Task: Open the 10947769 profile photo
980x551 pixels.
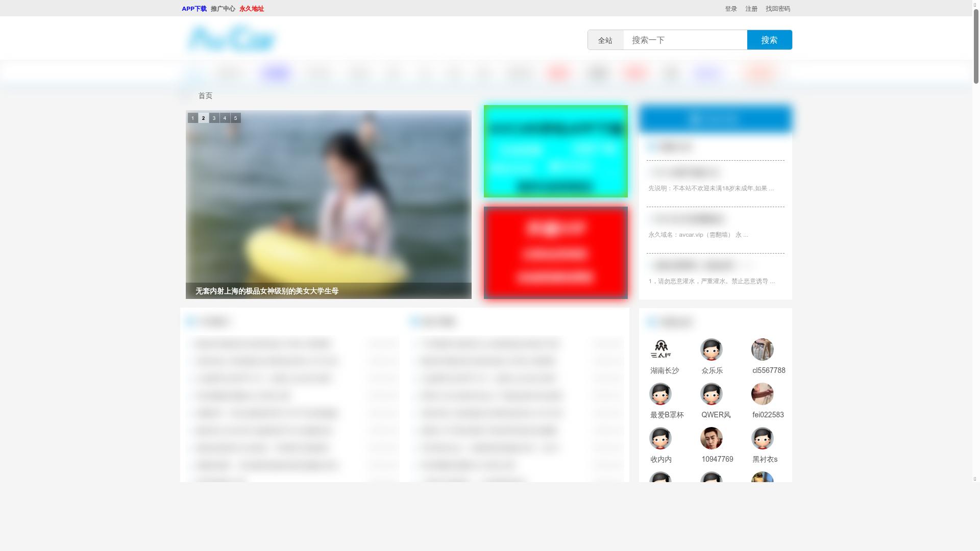Action: coord(712,438)
